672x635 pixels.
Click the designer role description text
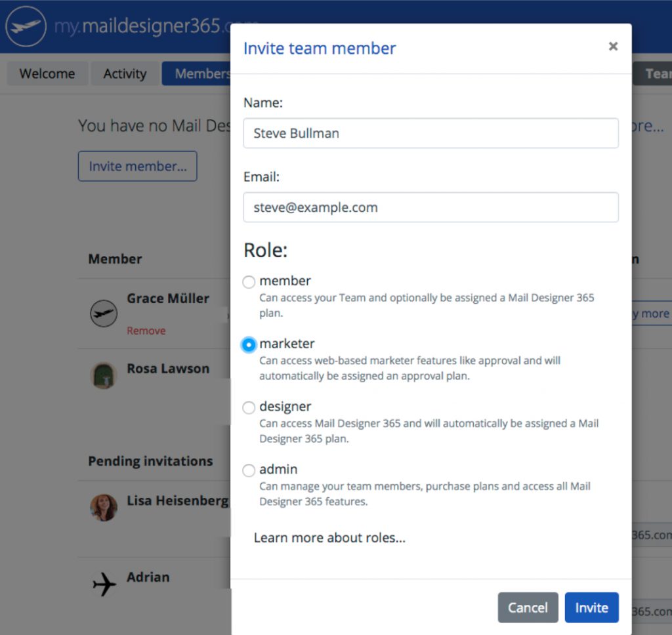(429, 431)
